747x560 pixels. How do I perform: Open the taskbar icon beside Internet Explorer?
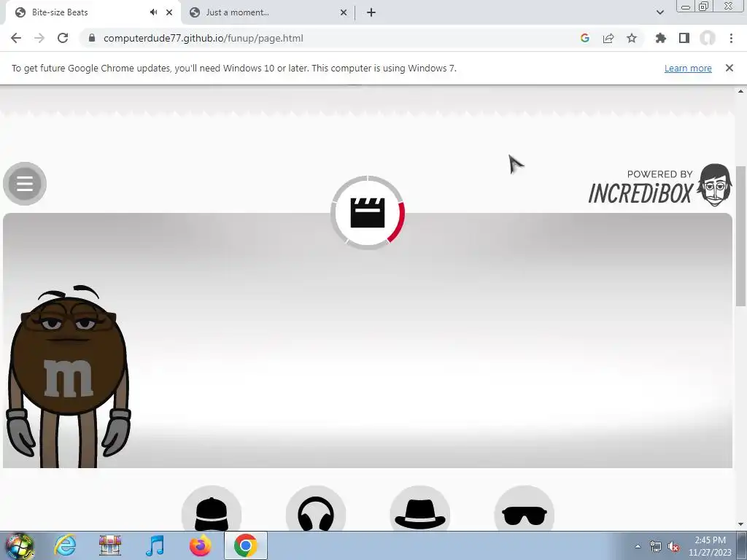pyautogui.click(x=110, y=545)
